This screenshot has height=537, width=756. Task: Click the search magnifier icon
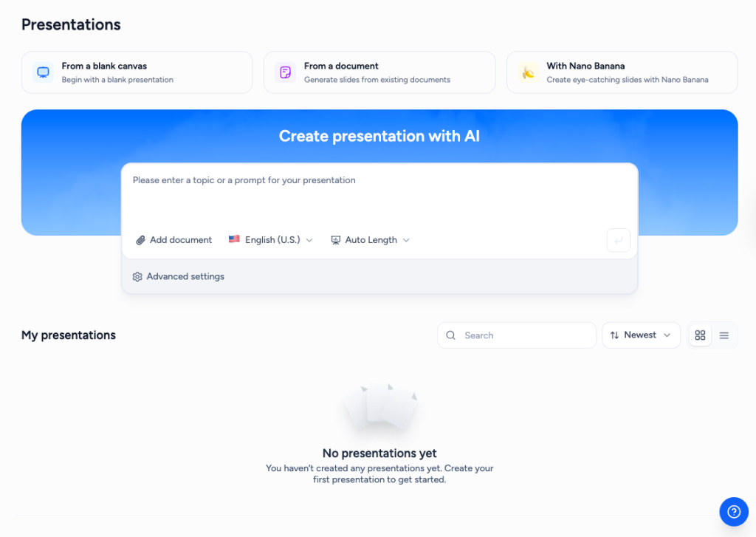click(x=451, y=335)
